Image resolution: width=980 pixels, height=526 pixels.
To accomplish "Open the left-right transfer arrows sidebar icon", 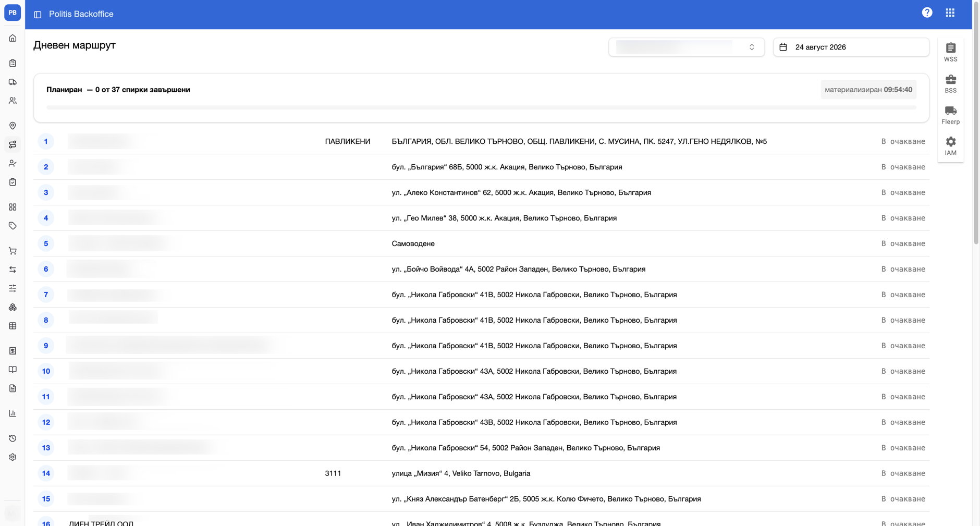I will click(x=13, y=270).
